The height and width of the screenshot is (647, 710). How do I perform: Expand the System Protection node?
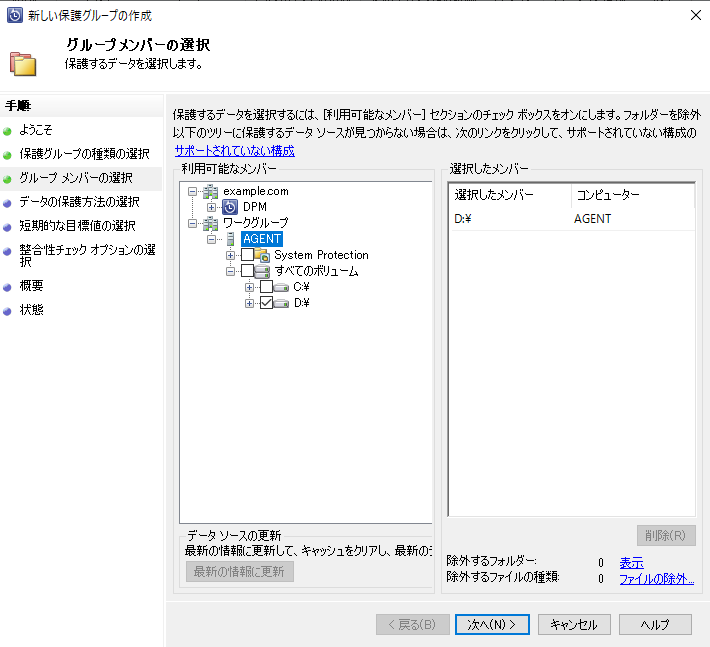[230, 255]
